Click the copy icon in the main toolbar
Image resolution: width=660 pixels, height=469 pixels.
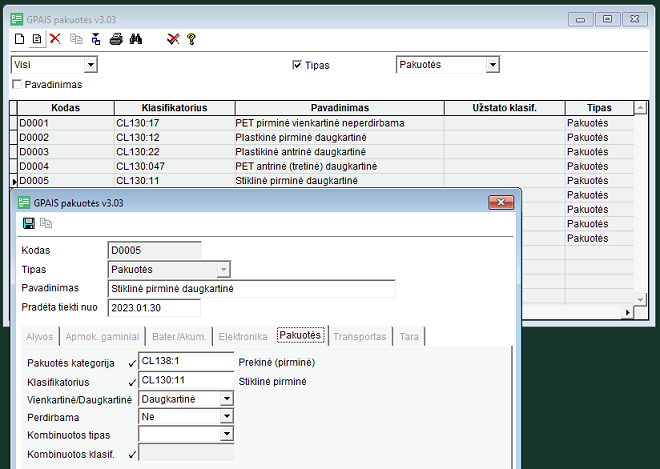click(x=76, y=39)
